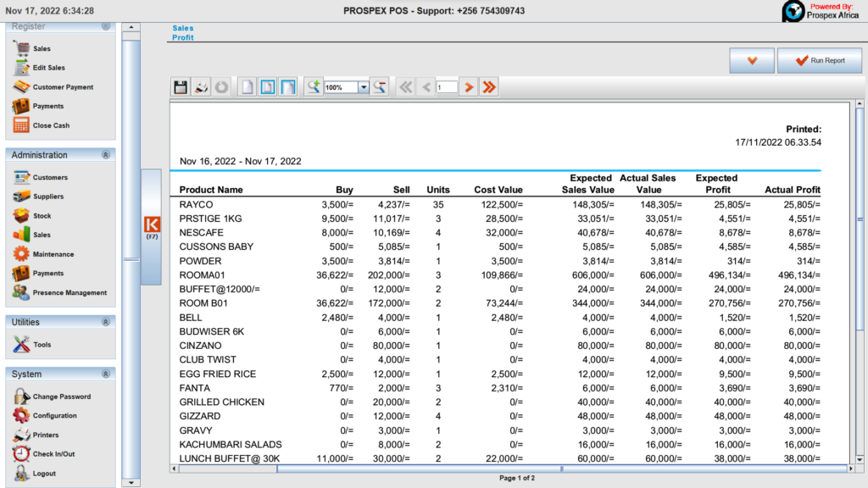Open Presence Management

point(70,293)
